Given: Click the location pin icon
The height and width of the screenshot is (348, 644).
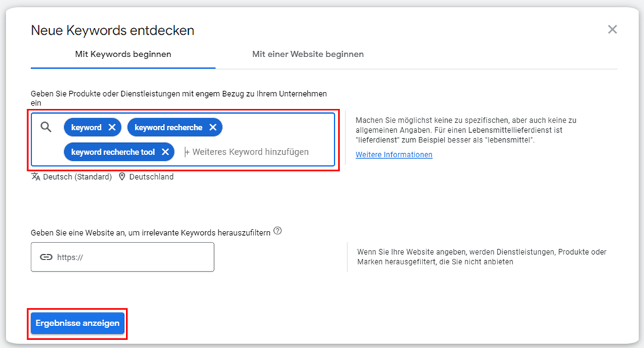Looking at the screenshot, I should [x=123, y=176].
